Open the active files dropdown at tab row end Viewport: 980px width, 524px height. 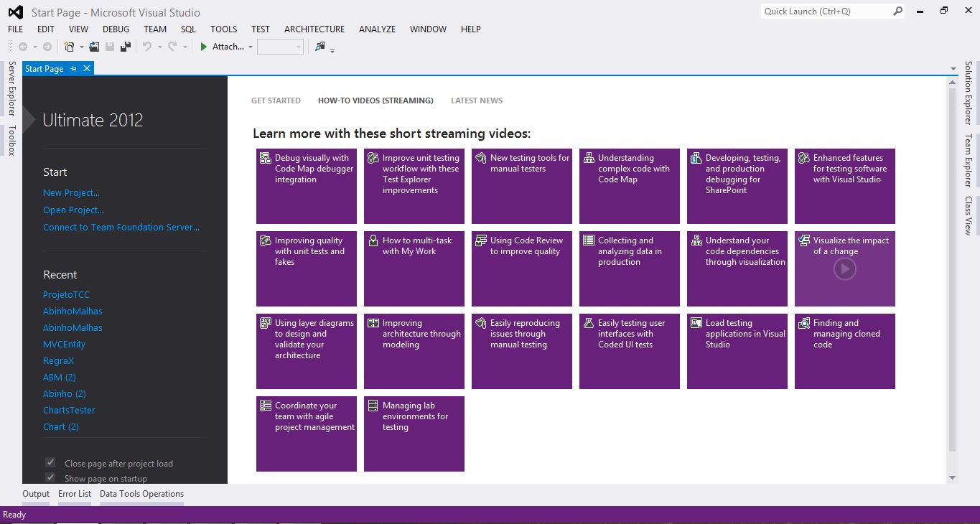coord(953,69)
